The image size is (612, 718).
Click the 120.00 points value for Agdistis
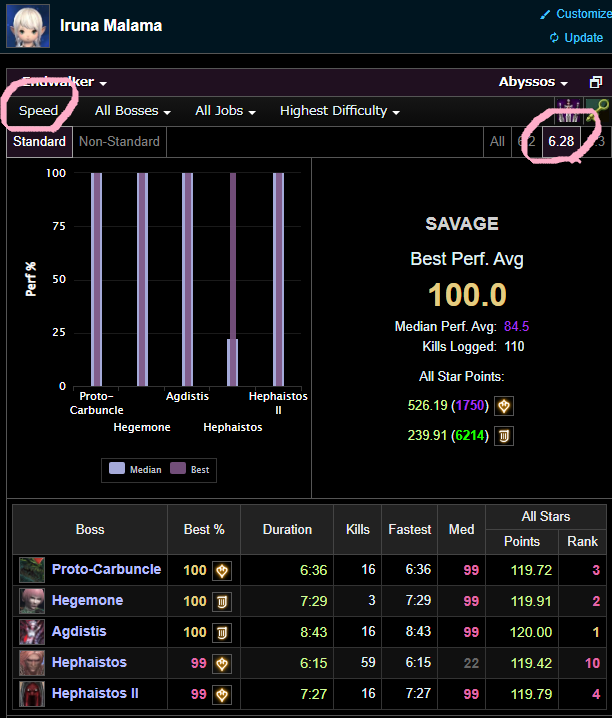pos(531,632)
